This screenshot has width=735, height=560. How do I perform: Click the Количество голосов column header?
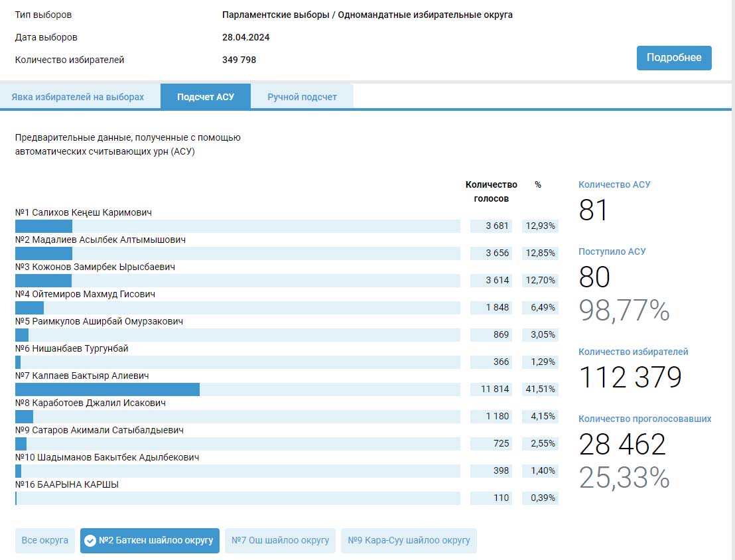[491, 192]
